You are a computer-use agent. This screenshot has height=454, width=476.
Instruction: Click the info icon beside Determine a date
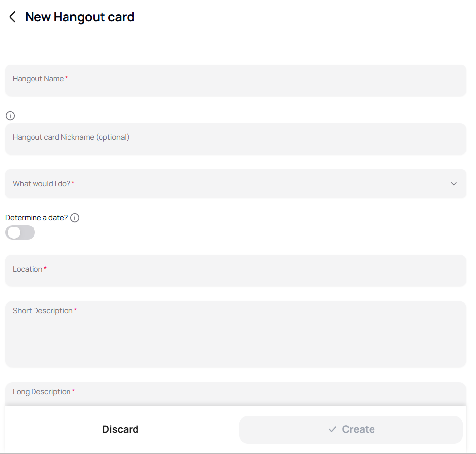click(74, 217)
